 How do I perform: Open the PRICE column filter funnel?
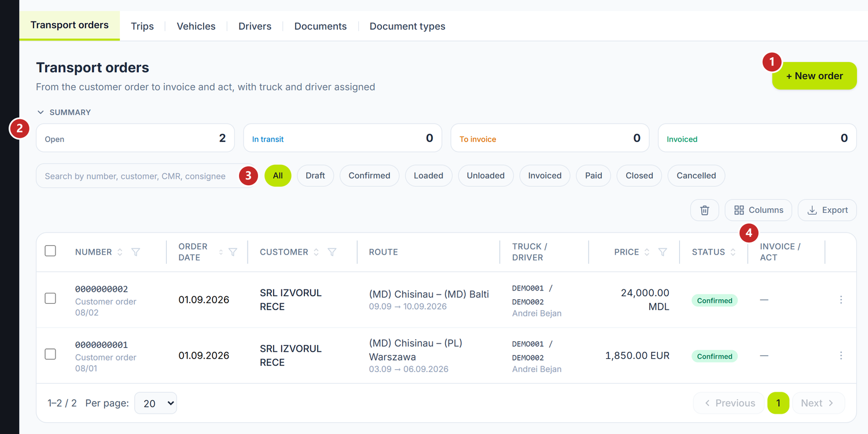[663, 252]
